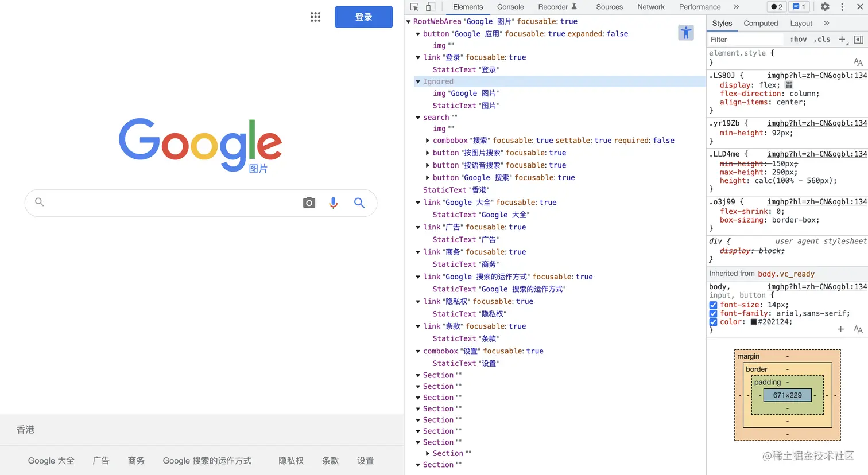Click the font editor icon in body rule
Screen dimensions: 868x475
(858, 329)
